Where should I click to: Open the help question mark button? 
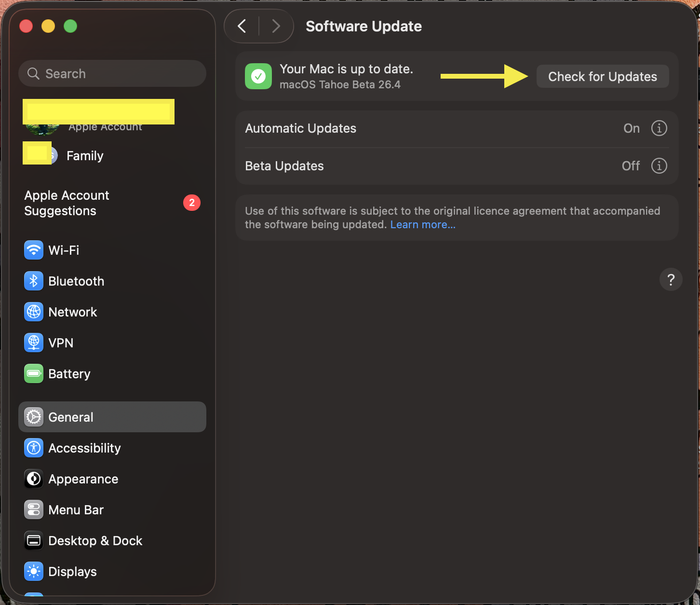(671, 280)
